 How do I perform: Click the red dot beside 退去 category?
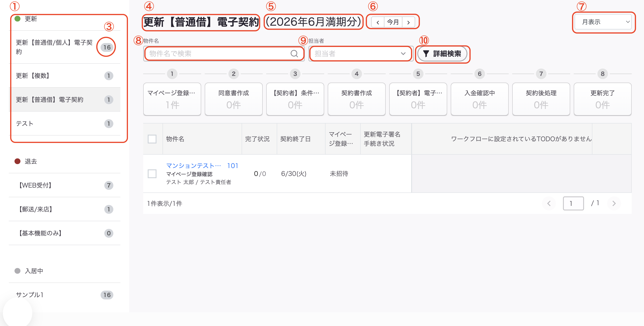(x=18, y=161)
